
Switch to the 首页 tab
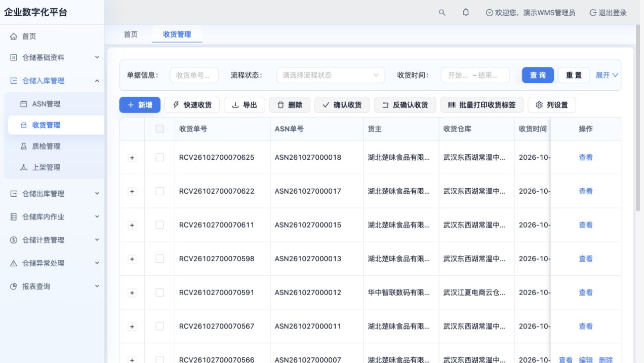pos(131,34)
